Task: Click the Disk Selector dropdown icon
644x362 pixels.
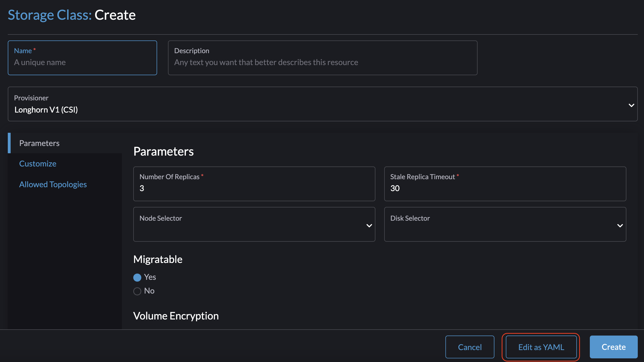Action: pos(620,226)
